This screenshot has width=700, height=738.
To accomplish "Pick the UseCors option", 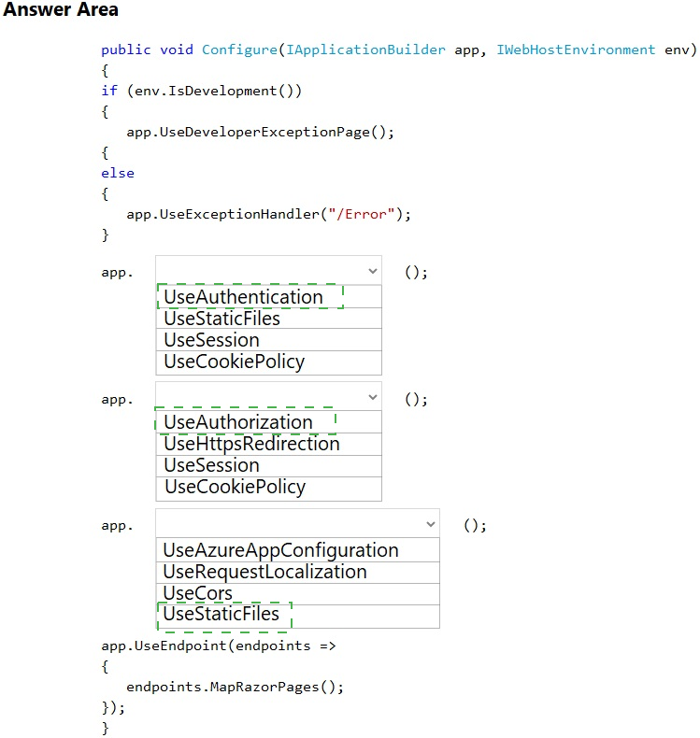I will 197,593.
